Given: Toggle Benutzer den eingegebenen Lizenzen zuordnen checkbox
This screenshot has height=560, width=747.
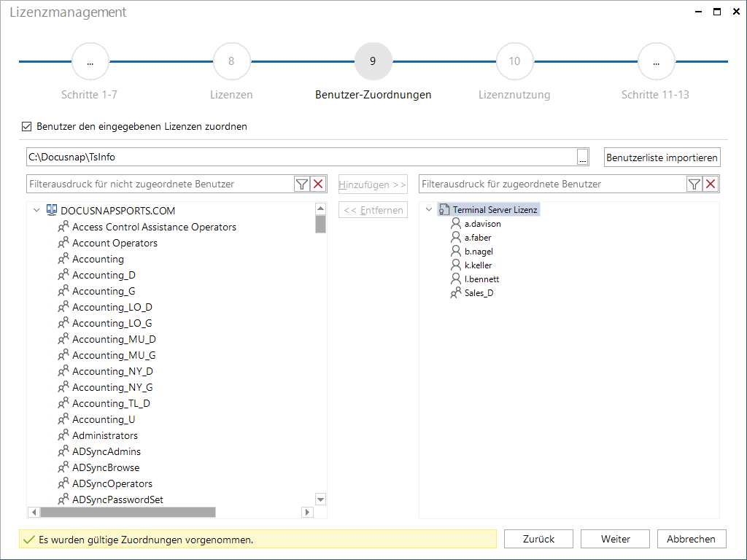Looking at the screenshot, I should coord(27,126).
